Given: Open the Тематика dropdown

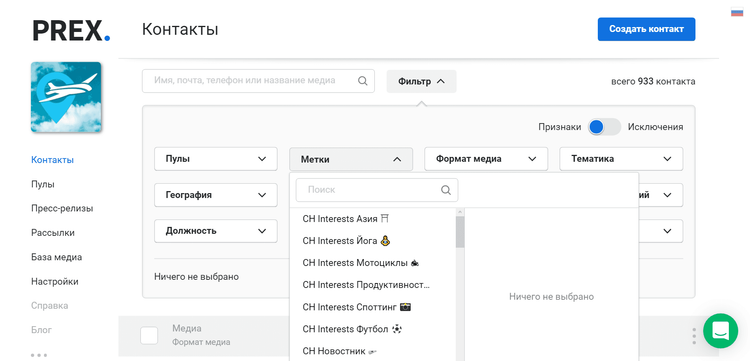Looking at the screenshot, I should pyautogui.click(x=621, y=159).
